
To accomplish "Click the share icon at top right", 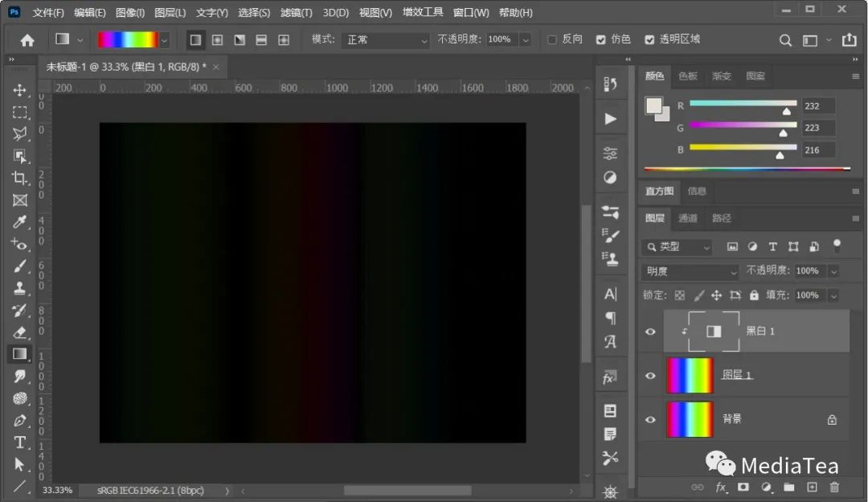I will (849, 39).
